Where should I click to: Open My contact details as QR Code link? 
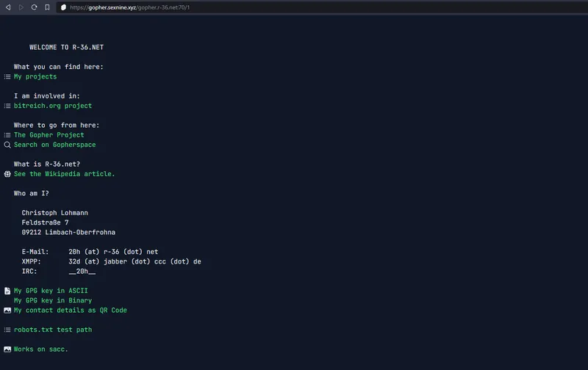coord(70,310)
